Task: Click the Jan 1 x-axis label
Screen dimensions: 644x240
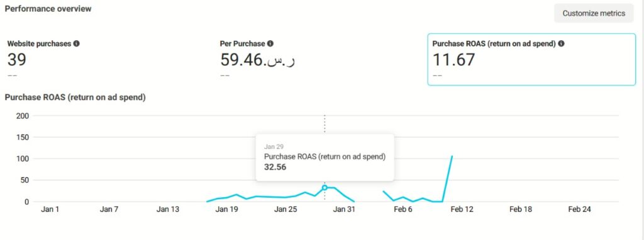Action: coord(50,209)
